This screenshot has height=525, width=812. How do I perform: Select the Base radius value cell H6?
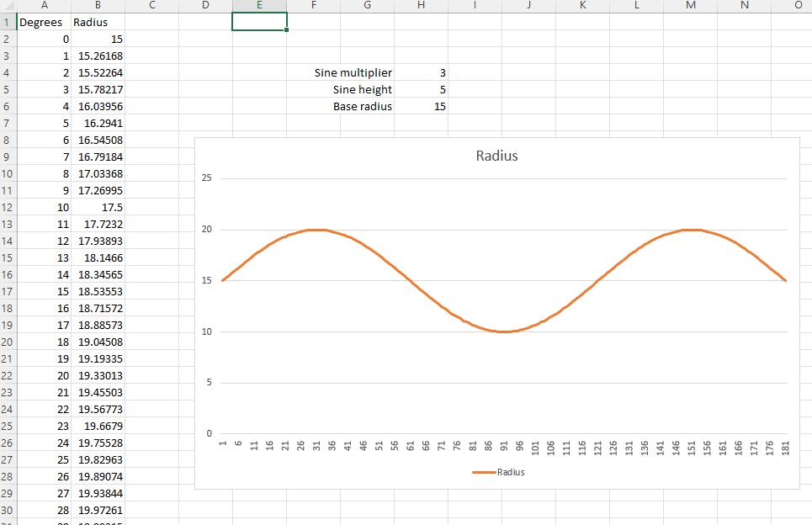tap(421, 107)
